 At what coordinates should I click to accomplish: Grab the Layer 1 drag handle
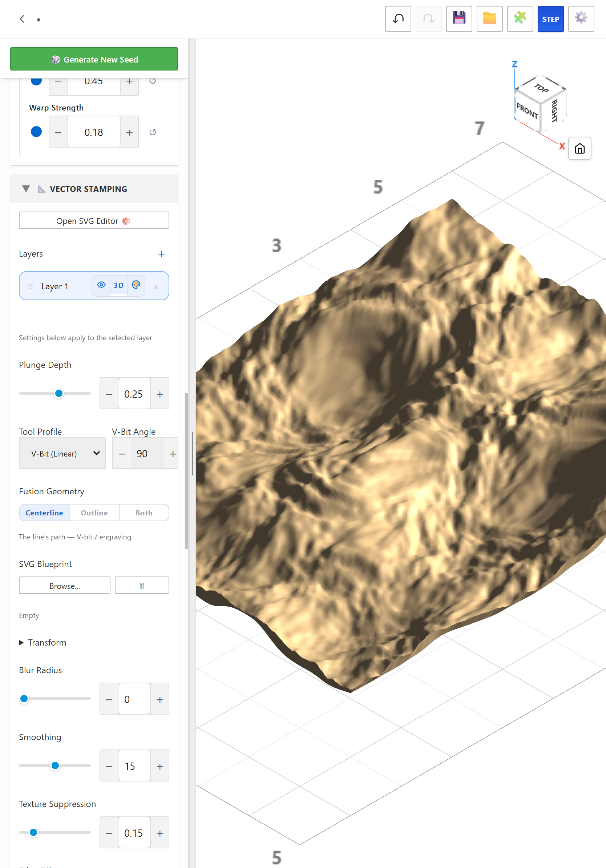31,286
